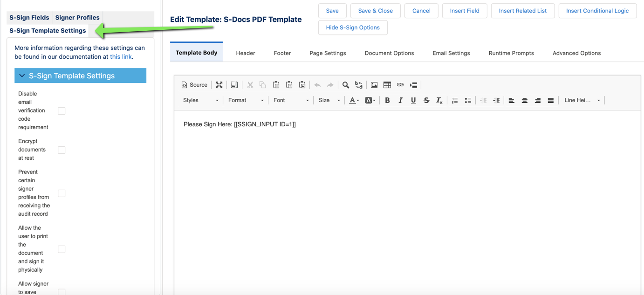The image size is (644, 295).
Task: Click the Copy icon
Action: point(263,85)
